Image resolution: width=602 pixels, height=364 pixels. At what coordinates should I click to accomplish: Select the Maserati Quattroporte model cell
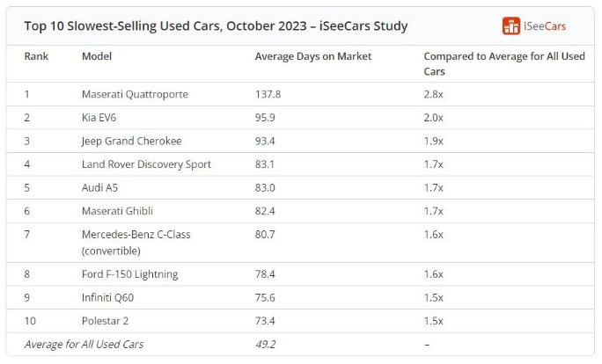(135, 94)
